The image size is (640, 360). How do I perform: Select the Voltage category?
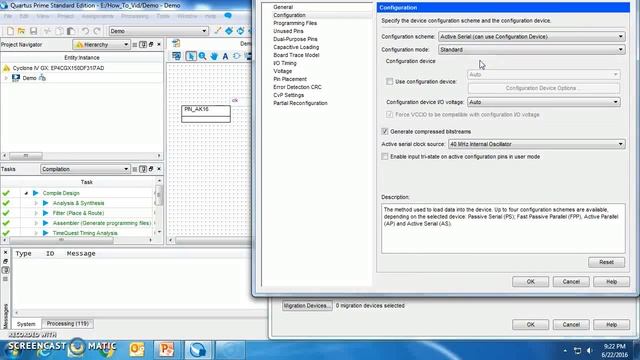[282, 71]
